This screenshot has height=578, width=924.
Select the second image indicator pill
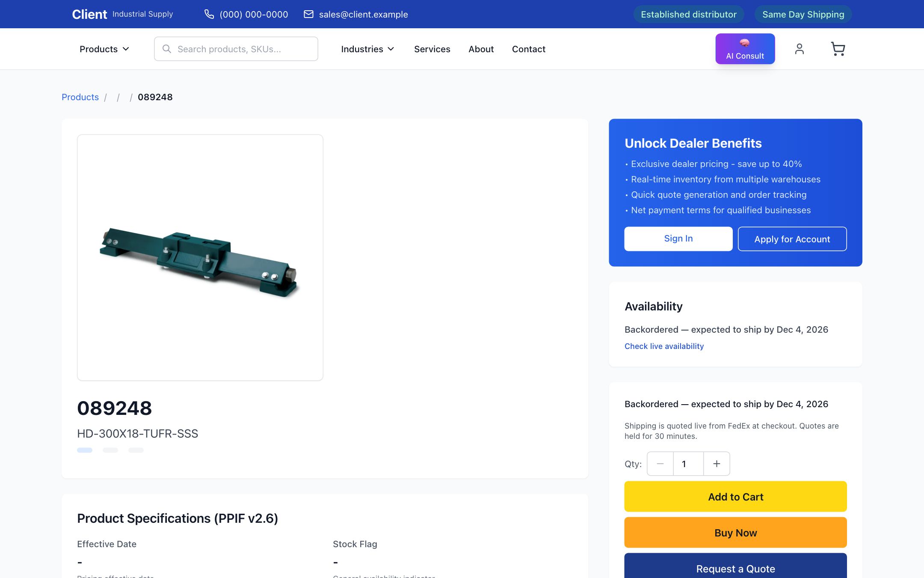110,450
